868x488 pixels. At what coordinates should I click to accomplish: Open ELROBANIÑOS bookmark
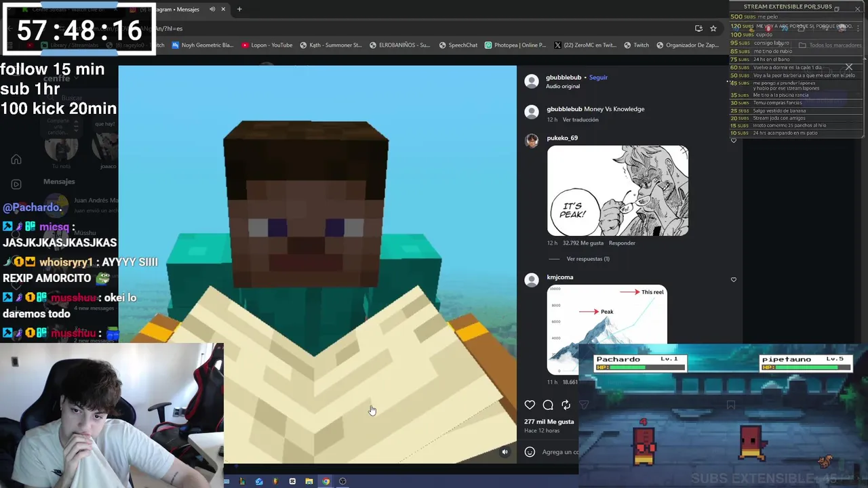pyautogui.click(x=400, y=45)
